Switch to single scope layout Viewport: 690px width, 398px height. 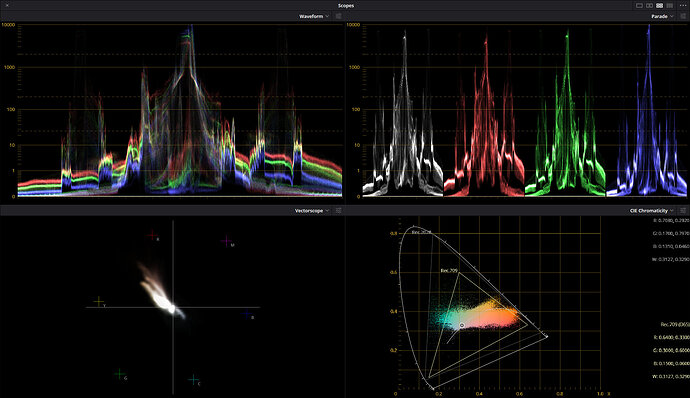(x=639, y=5)
